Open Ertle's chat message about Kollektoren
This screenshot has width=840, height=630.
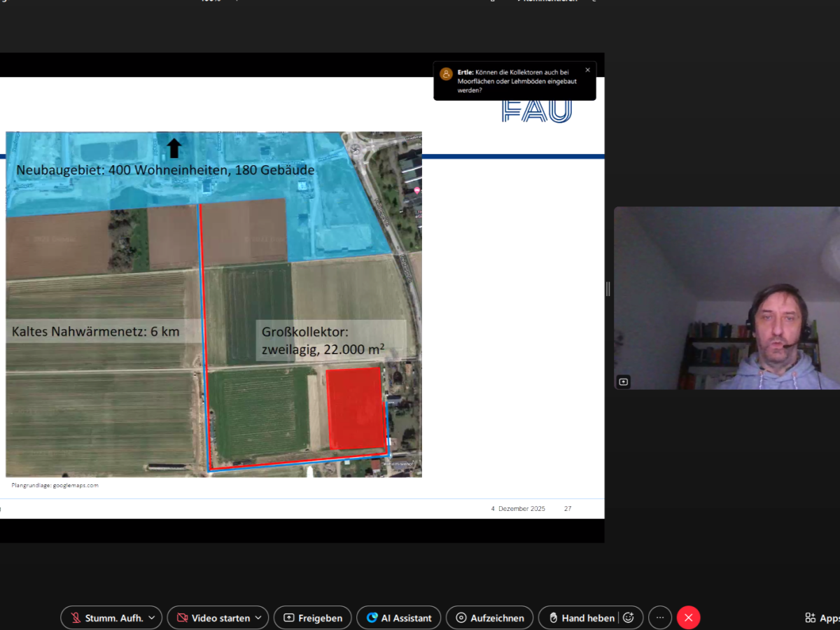pos(518,81)
